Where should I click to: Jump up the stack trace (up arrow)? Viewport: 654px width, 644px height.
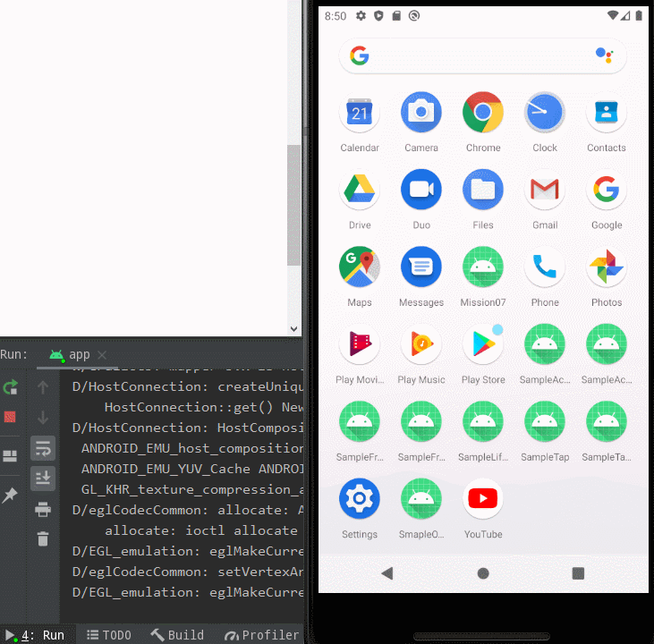pyautogui.click(x=43, y=387)
